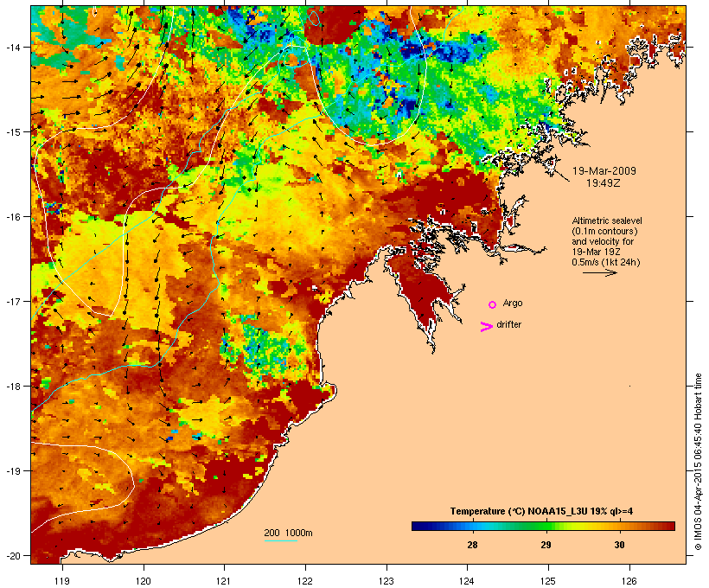Click longitude axis label 122

coord(305,581)
